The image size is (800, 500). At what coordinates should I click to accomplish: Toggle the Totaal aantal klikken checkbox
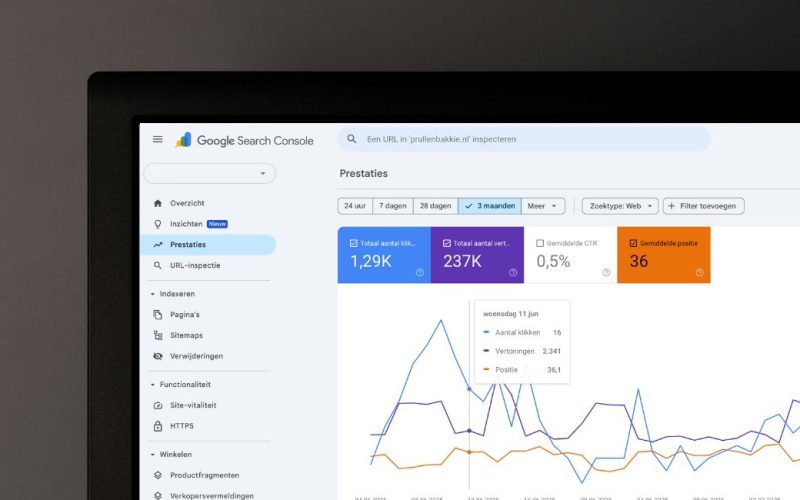pos(354,243)
